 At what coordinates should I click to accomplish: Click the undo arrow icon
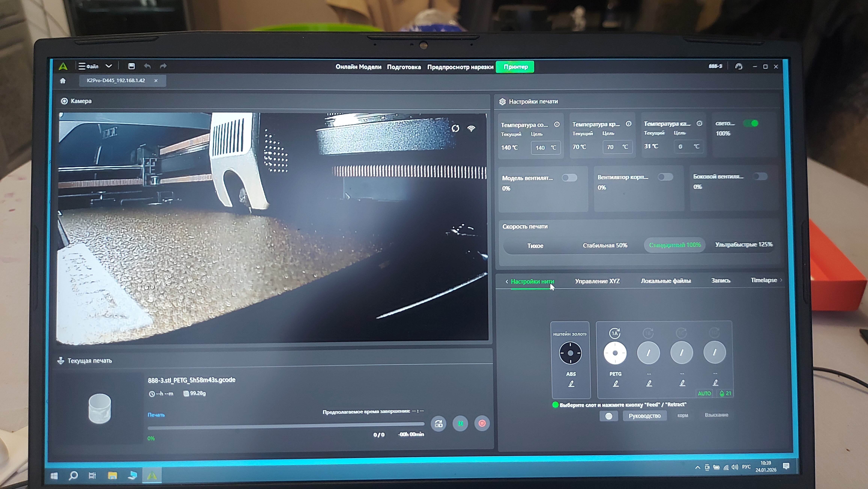[147, 66]
